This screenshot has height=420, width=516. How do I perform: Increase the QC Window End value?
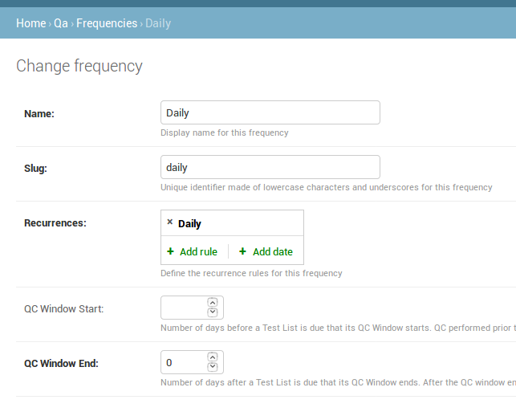point(213,357)
